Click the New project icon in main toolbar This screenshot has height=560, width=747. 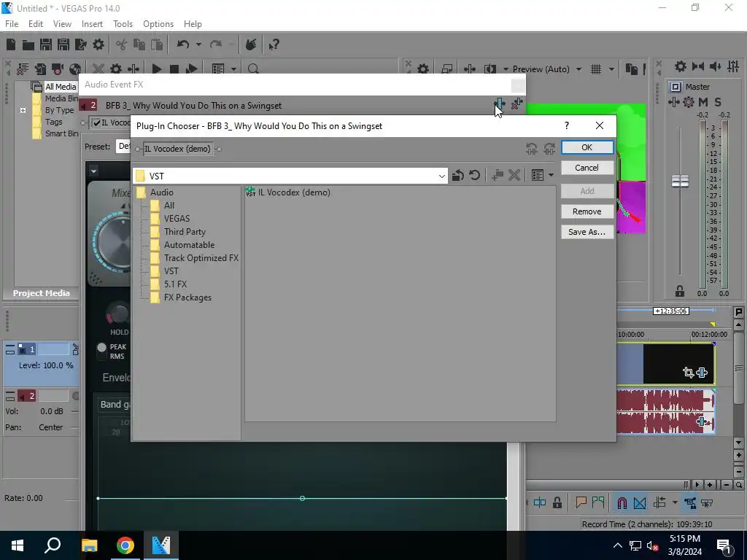pyautogui.click(x=11, y=44)
